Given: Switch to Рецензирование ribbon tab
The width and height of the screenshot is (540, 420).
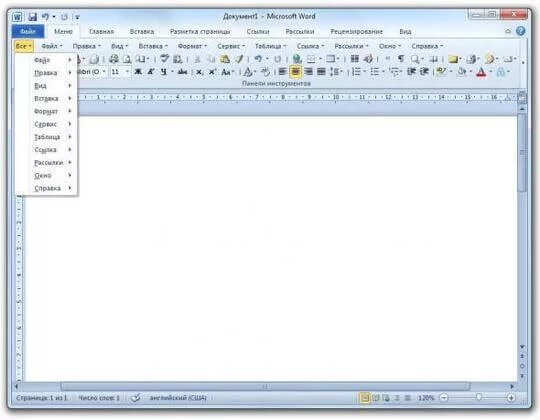Looking at the screenshot, I should (357, 31).
